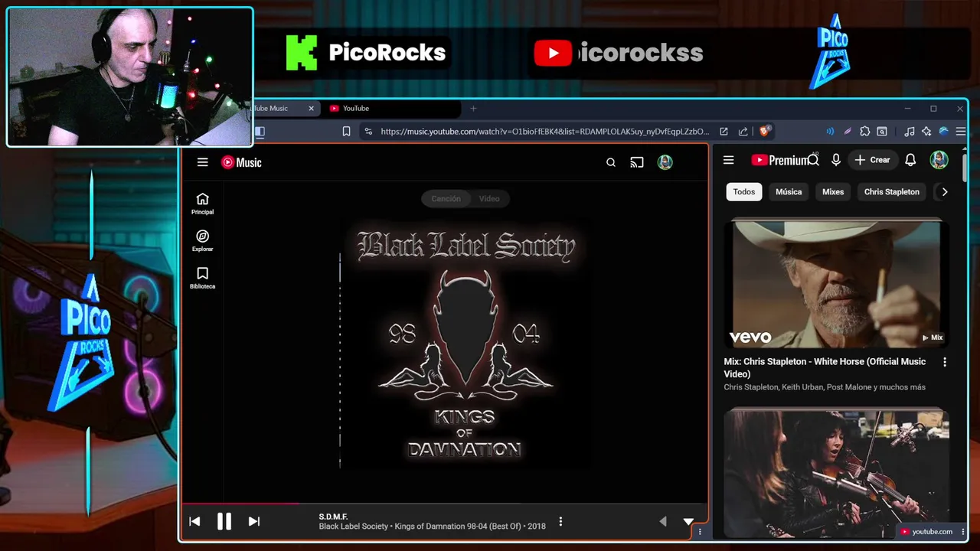Open options for Chris Stapleton mix video

(944, 362)
